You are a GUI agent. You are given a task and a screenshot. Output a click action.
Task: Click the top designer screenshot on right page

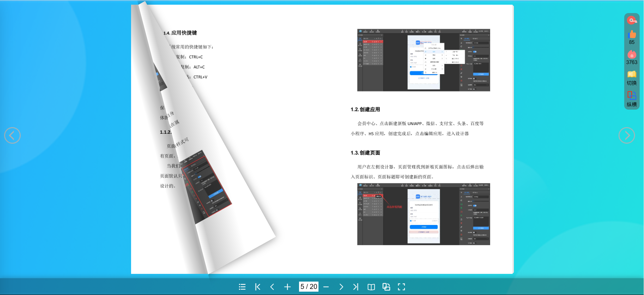[x=423, y=60]
